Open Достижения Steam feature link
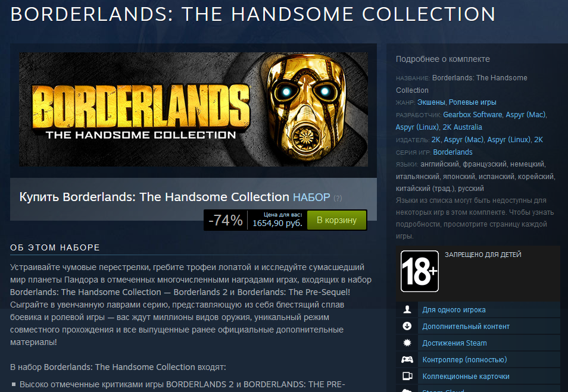The width and height of the screenshot is (568, 392). pyautogui.click(x=455, y=343)
